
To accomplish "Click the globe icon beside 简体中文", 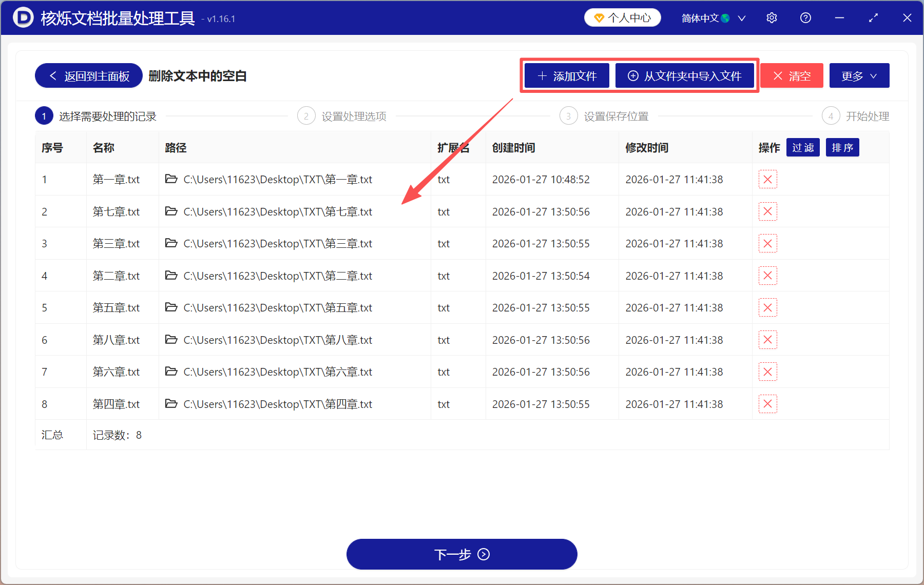I will 726,17.
